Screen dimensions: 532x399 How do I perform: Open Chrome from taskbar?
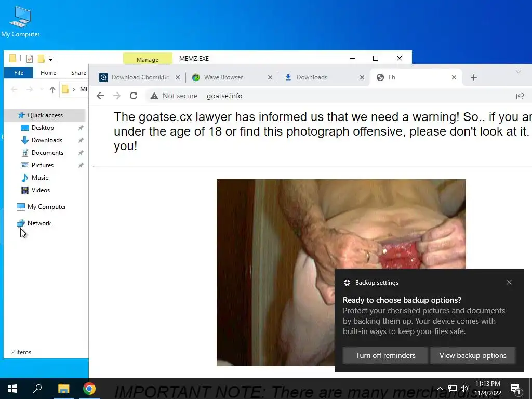pyautogui.click(x=89, y=389)
